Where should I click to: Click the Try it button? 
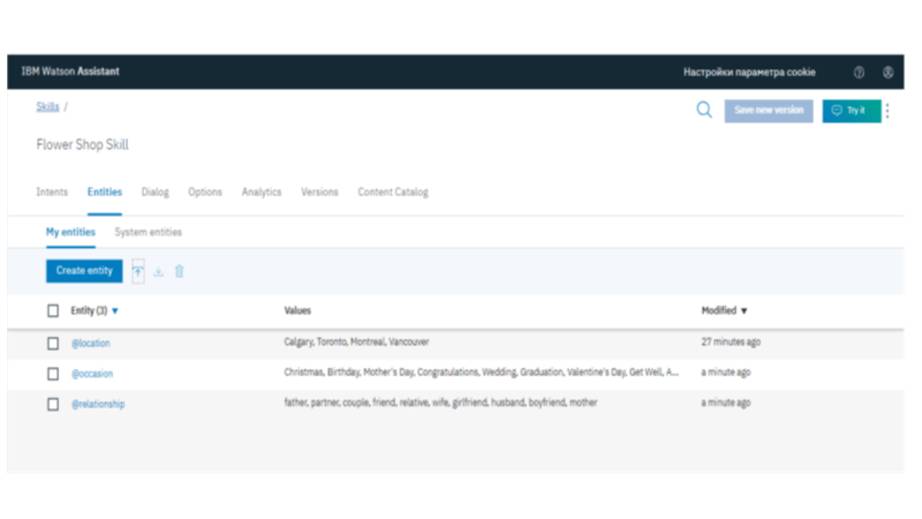850,110
